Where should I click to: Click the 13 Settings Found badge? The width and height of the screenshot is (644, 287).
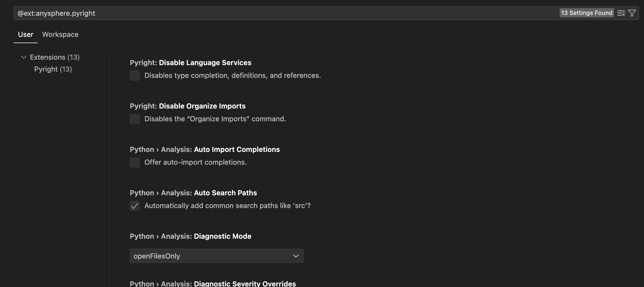coord(587,13)
